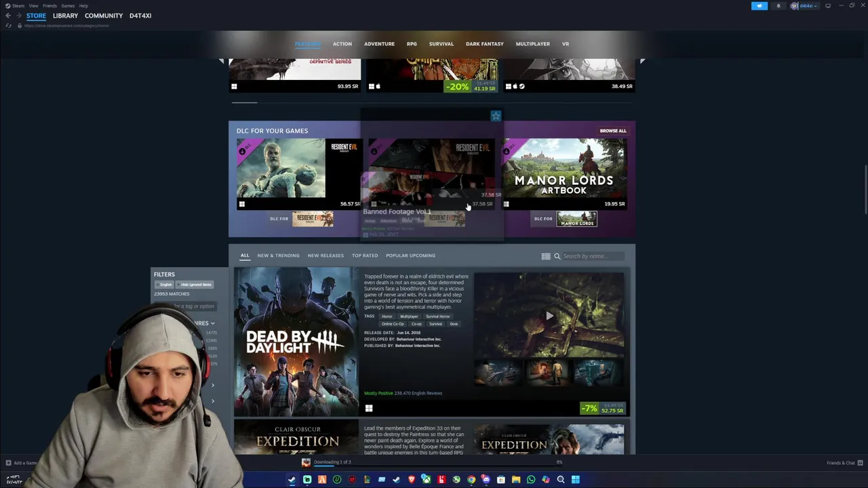The width and height of the screenshot is (868, 488).
Task: Open the Clair Obscur Expedition cover image
Action: [x=296, y=437]
